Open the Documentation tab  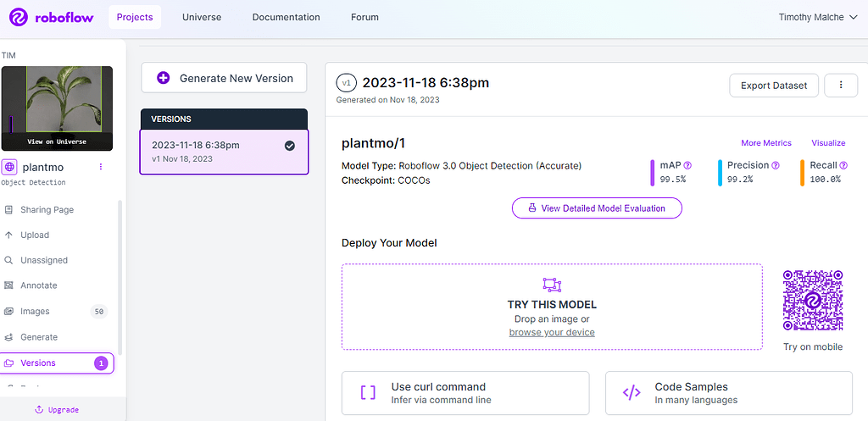tap(286, 17)
